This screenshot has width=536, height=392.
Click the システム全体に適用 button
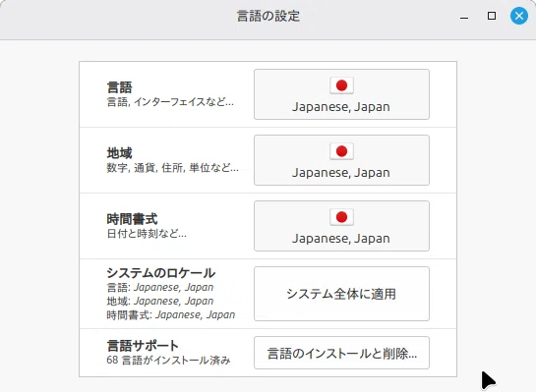coord(341,294)
